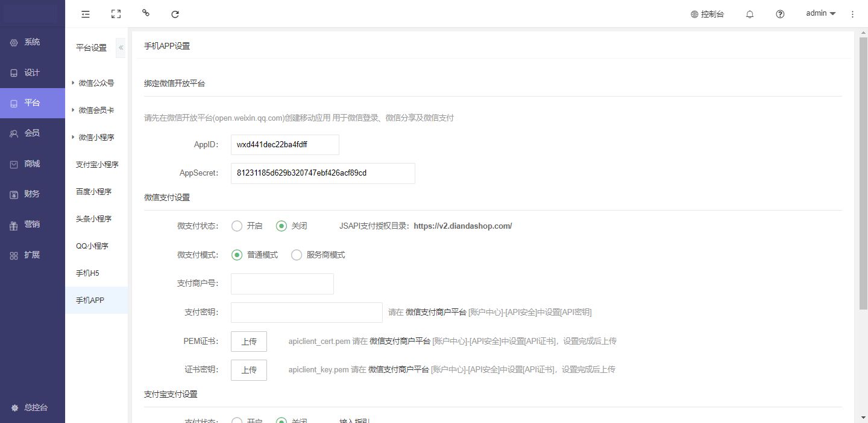Focus the 支付商户号 input field
The width and height of the screenshot is (868, 423).
[282, 284]
